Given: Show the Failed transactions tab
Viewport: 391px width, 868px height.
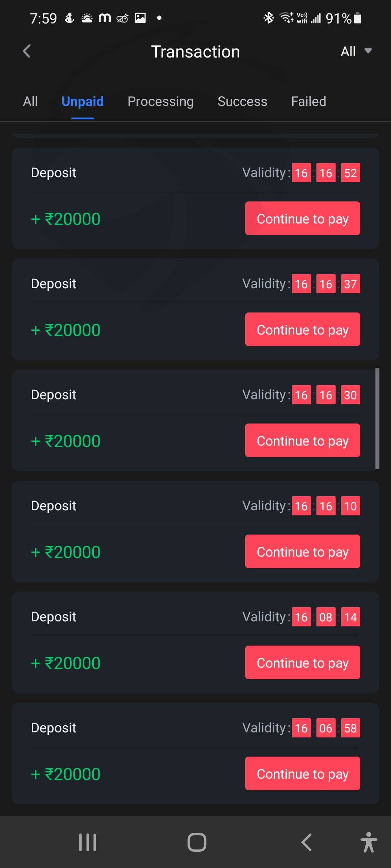Looking at the screenshot, I should [308, 102].
